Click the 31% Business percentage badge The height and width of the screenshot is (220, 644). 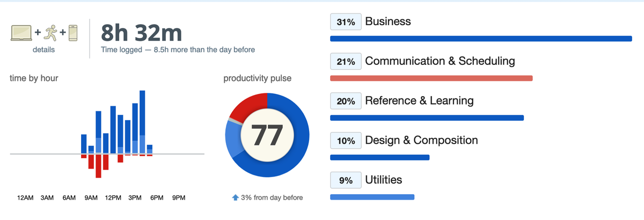[346, 22]
